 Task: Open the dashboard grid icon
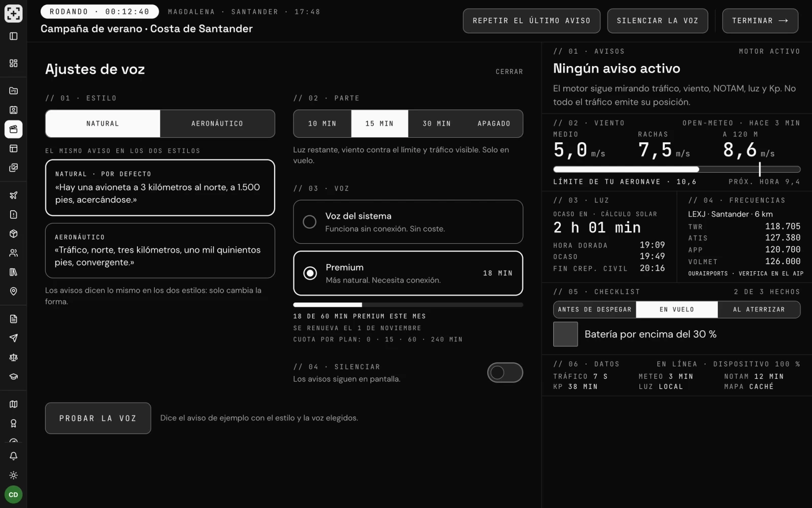pyautogui.click(x=14, y=63)
